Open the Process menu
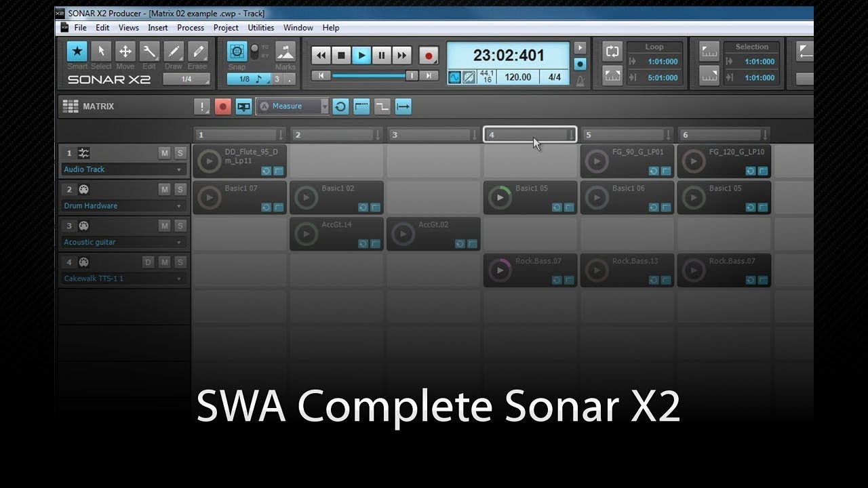This screenshot has width=868, height=488. point(191,28)
